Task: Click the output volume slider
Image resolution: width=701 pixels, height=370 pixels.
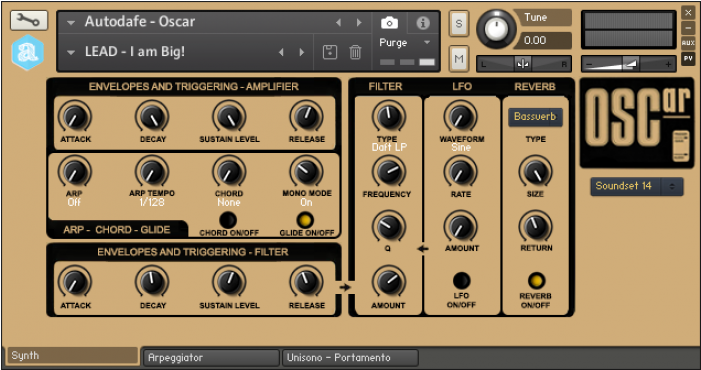Action: (628, 64)
